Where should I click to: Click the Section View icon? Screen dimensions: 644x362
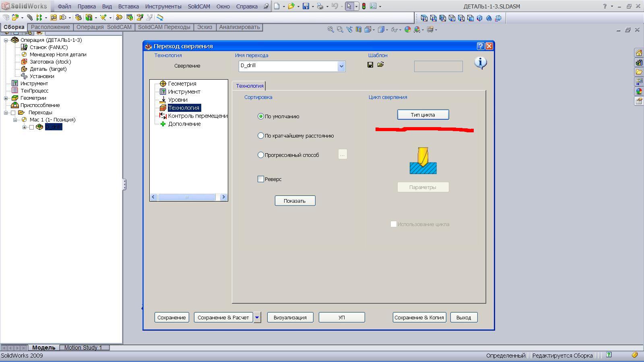[x=358, y=29]
